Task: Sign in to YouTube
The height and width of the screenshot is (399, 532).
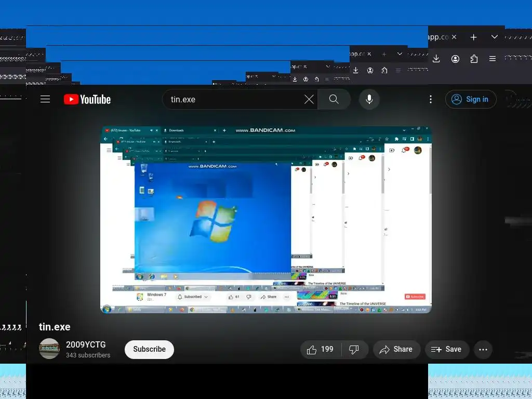Action: (x=471, y=99)
